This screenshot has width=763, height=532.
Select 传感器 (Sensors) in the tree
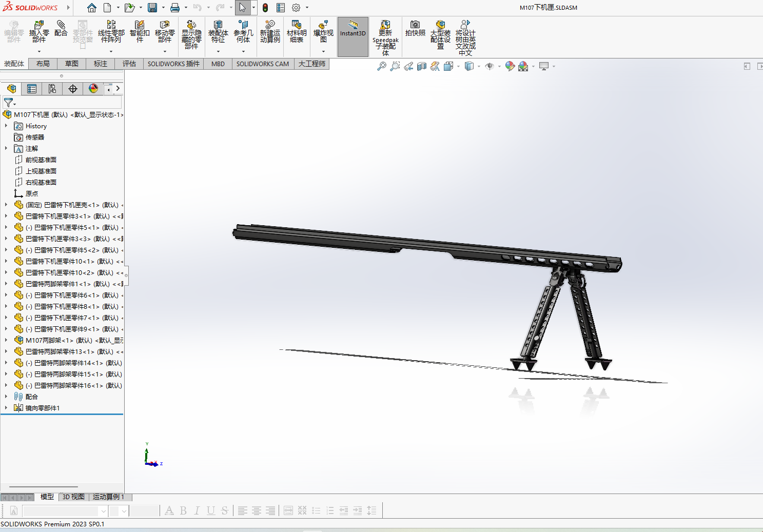(35, 137)
